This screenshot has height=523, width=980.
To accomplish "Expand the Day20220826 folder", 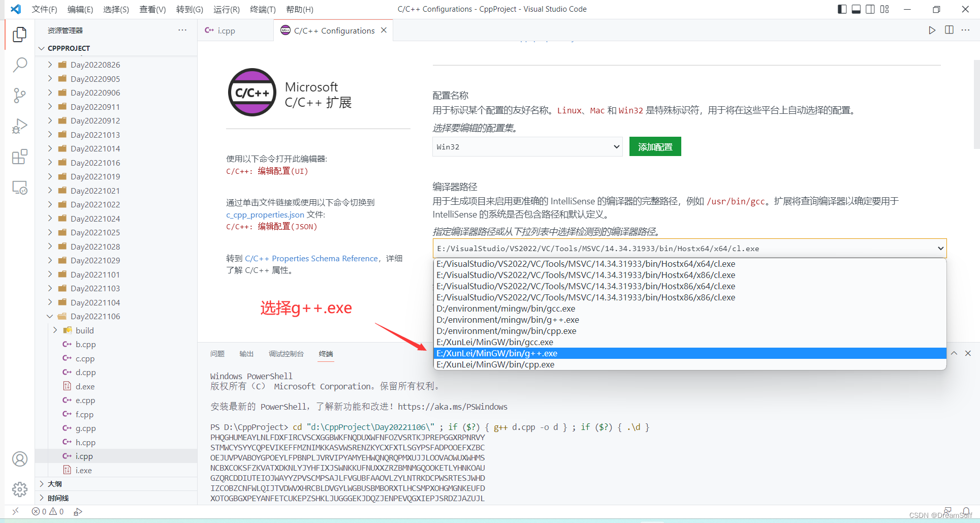I will (x=50, y=65).
